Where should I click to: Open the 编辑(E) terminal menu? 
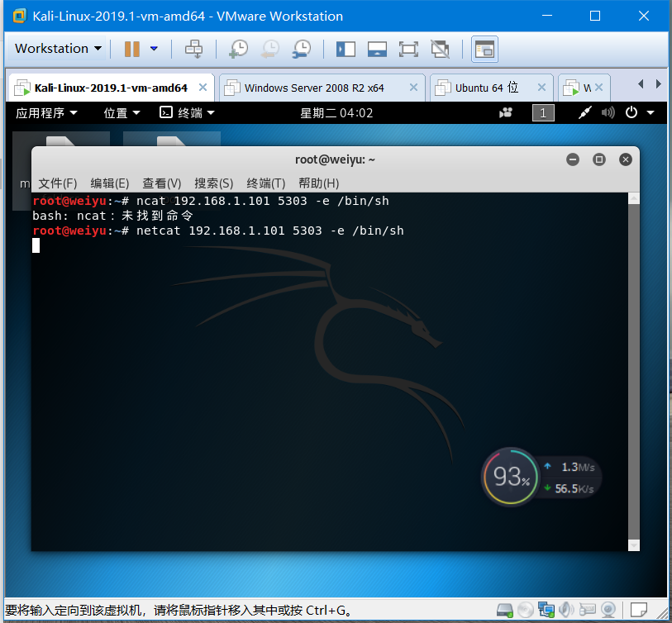[110, 183]
